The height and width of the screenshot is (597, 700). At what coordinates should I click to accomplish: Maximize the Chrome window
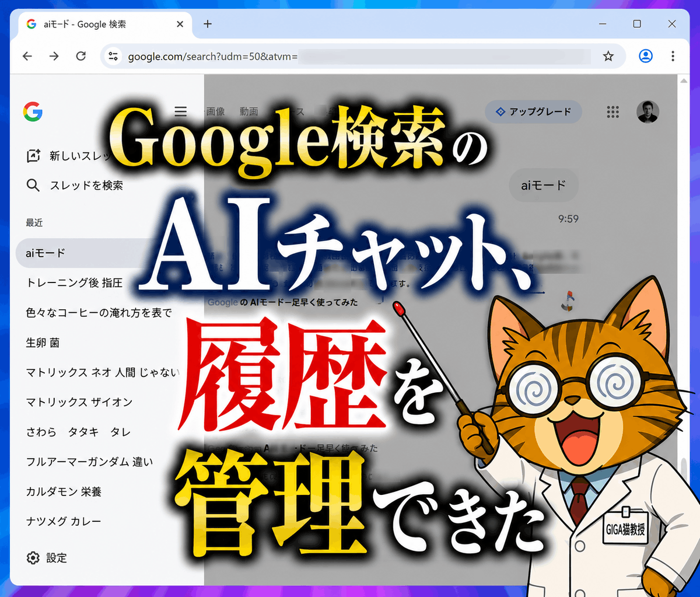637,24
